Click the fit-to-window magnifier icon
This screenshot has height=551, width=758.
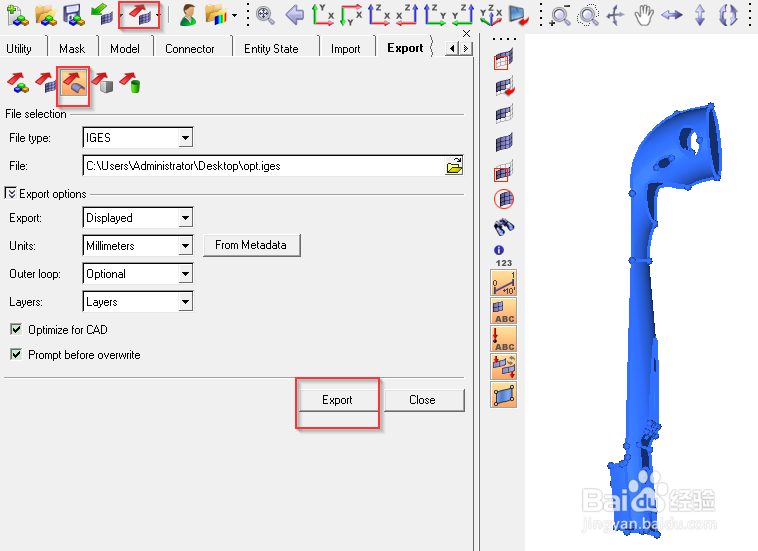pos(265,15)
